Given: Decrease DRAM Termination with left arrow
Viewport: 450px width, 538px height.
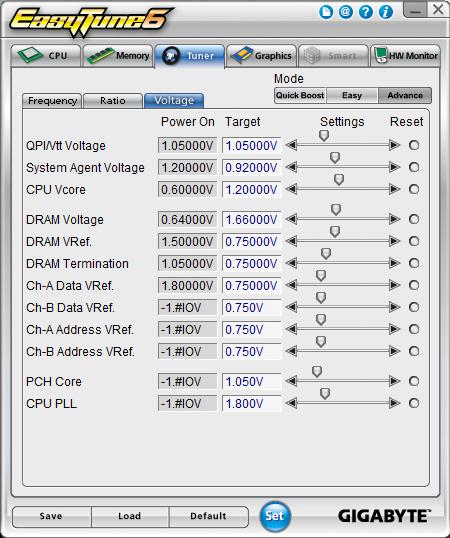Looking at the screenshot, I should pyautogui.click(x=291, y=263).
